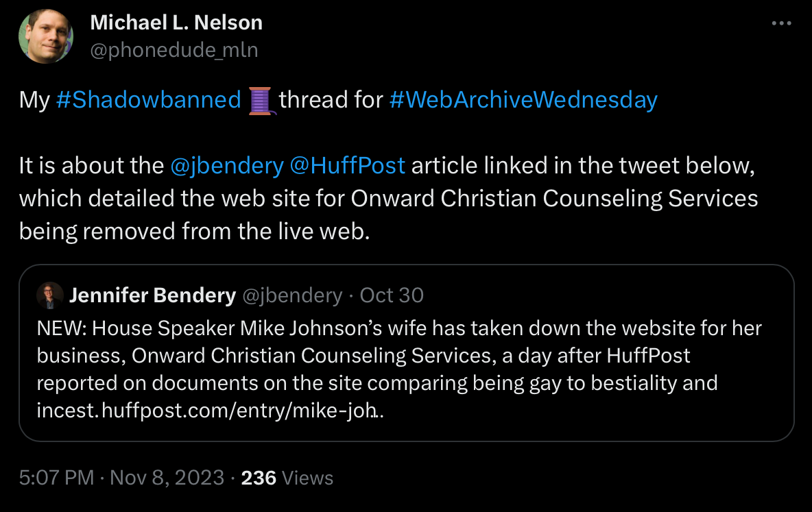
Task: Click the Oct 30 date on the quoted tweet
Action: (391, 295)
